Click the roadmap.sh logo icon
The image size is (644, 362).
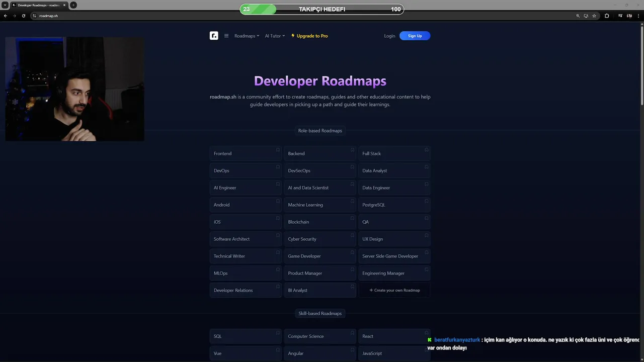pyautogui.click(x=214, y=36)
